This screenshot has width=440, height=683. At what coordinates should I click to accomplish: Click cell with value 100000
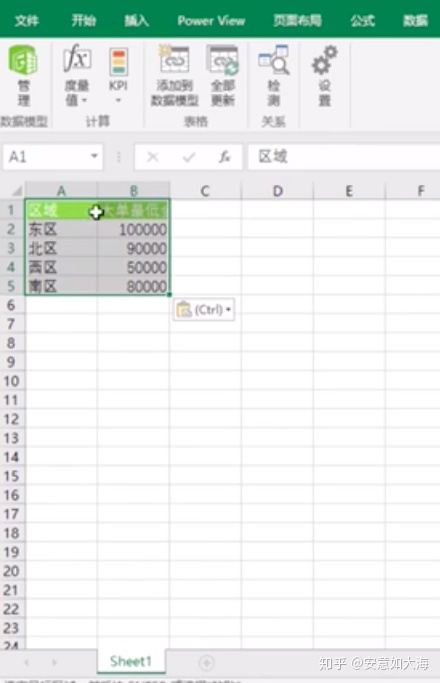(133, 229)
